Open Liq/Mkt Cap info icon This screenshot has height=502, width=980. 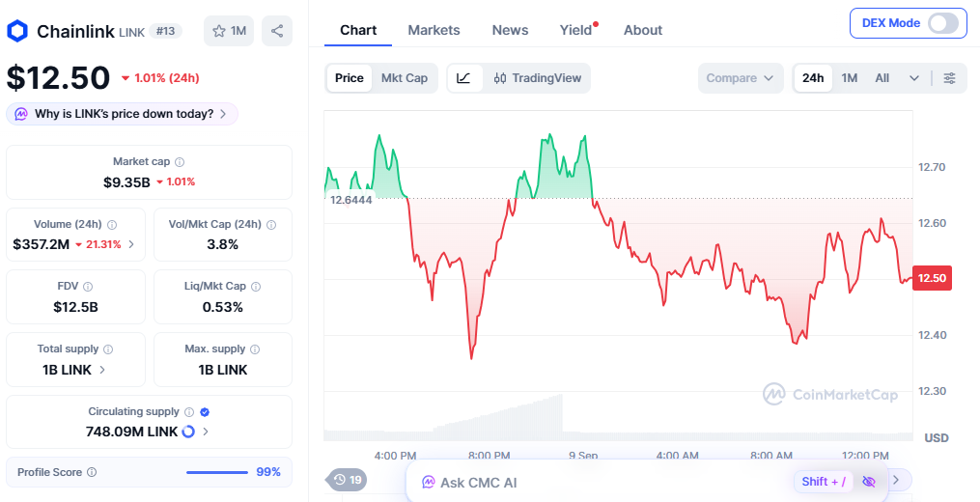(x=256, y=287)
